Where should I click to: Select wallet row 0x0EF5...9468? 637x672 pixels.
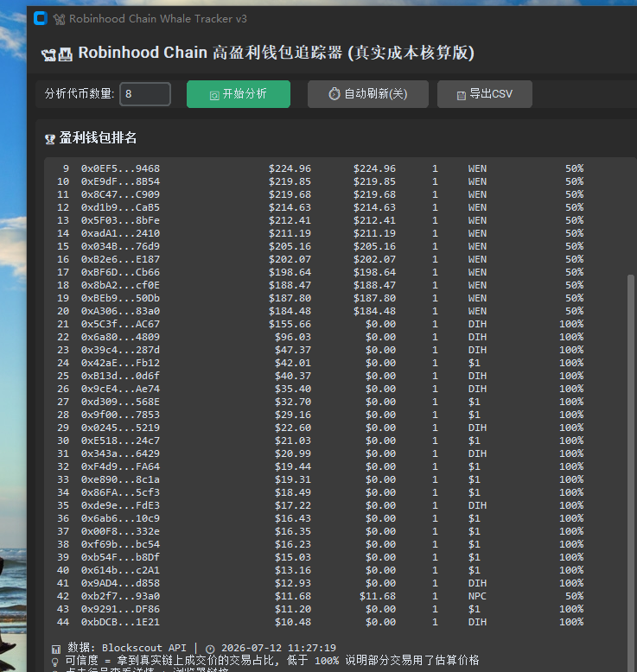coord(320,168)
